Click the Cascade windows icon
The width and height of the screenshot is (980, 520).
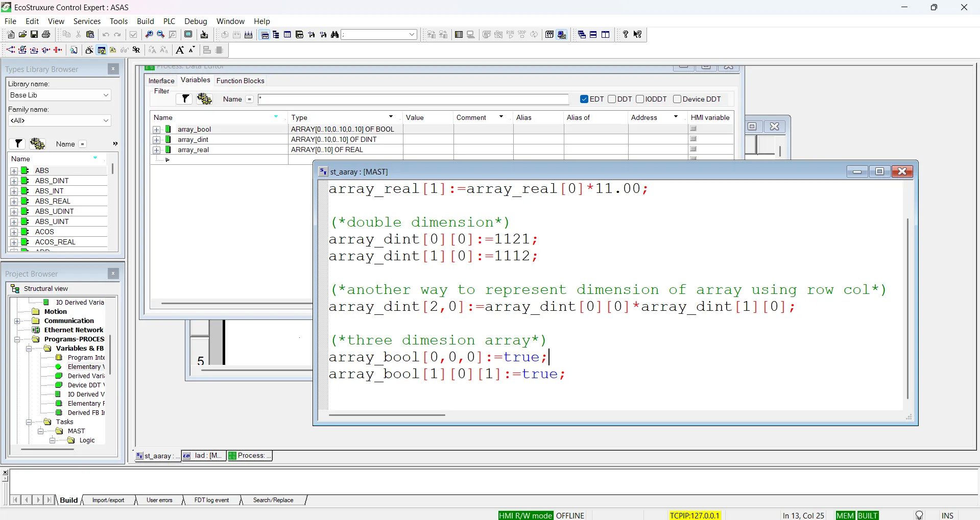582,35
